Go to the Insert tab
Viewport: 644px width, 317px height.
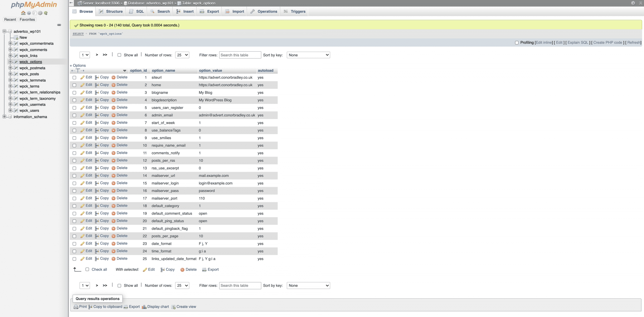[185, 12]
